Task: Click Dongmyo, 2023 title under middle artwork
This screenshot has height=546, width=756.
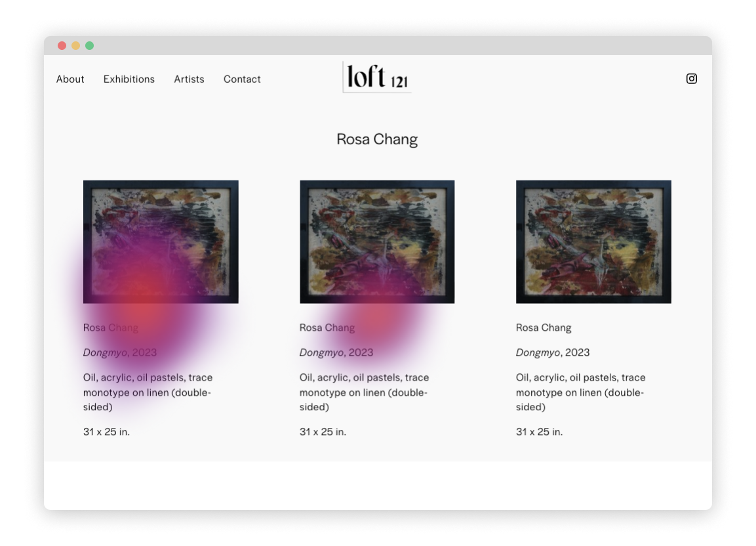Action: click(x=336, y=352)
